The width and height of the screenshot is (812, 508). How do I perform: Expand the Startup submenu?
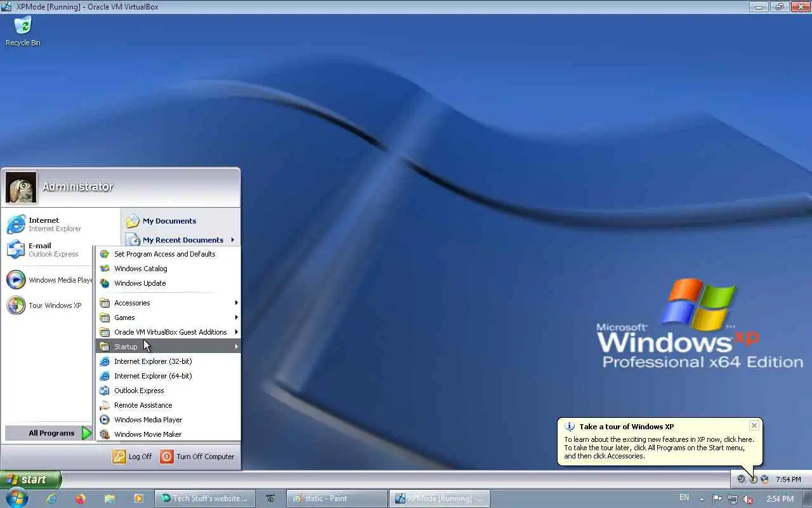168,347
